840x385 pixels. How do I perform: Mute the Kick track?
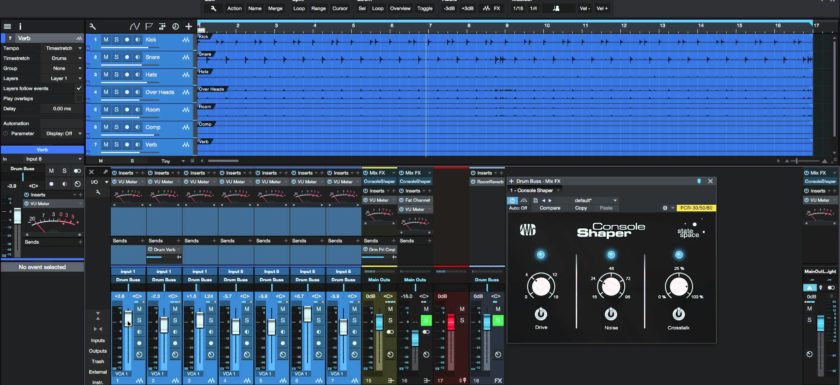click(106, 40)
